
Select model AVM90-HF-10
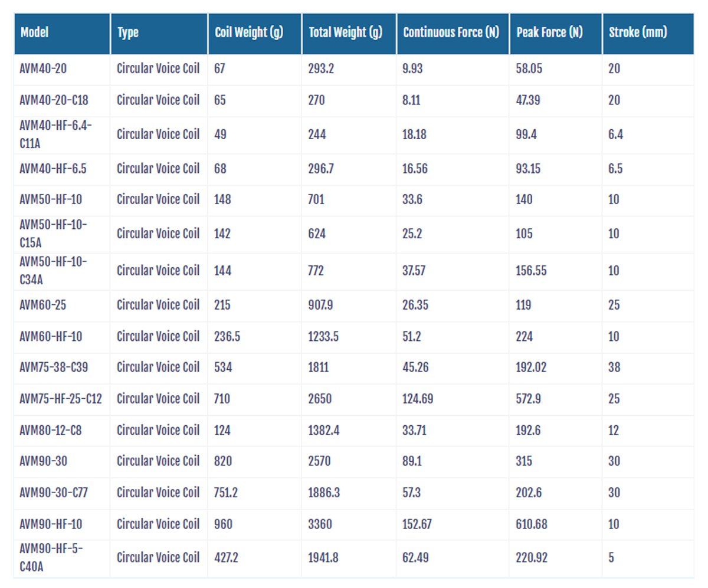[51, 524]
